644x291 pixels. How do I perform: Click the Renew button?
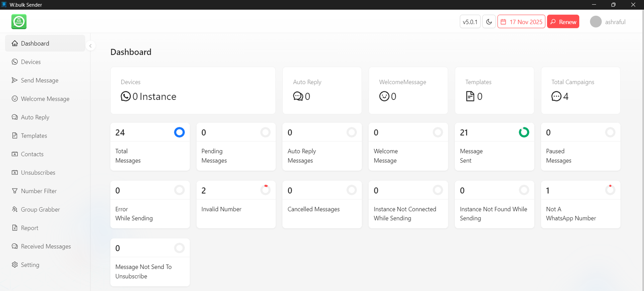[x=563, y=22]
